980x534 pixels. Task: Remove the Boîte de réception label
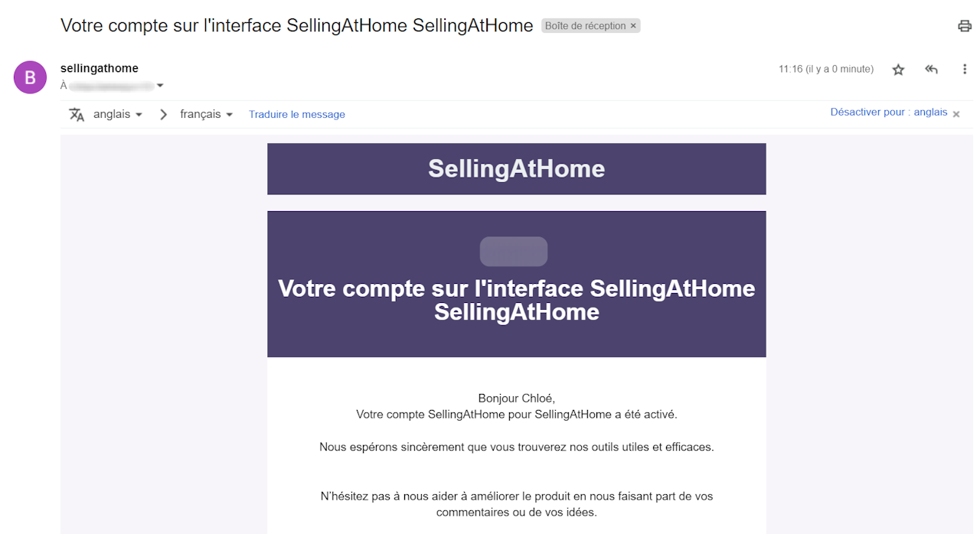click(633, 26)
